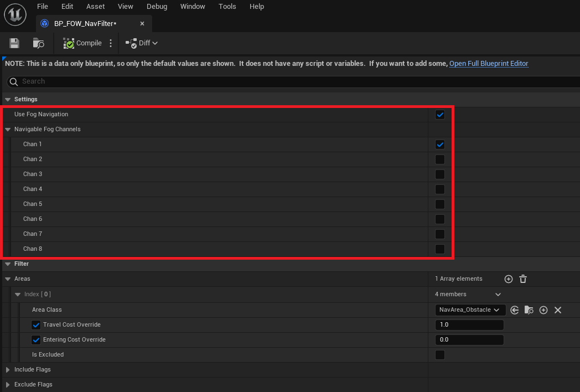Open the NavArea_Obstacle class dropdown
This screenshot has width=580, height=392.
pyautogui.click(x=470, y=310)
